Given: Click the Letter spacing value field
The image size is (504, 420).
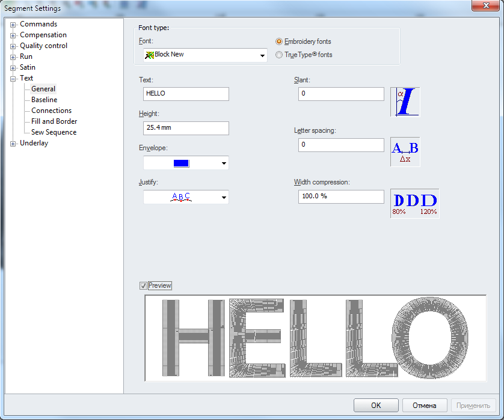Looking at the screenshot, I should [x=341, y=145].
